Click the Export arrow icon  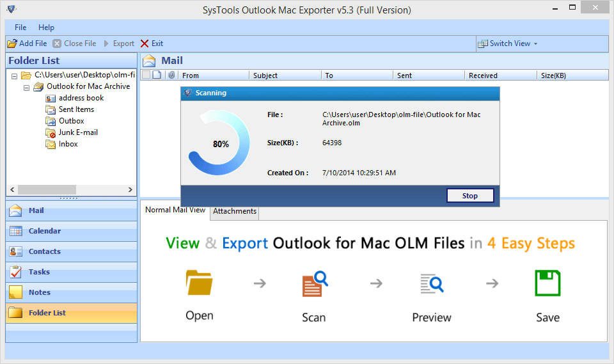106,44
